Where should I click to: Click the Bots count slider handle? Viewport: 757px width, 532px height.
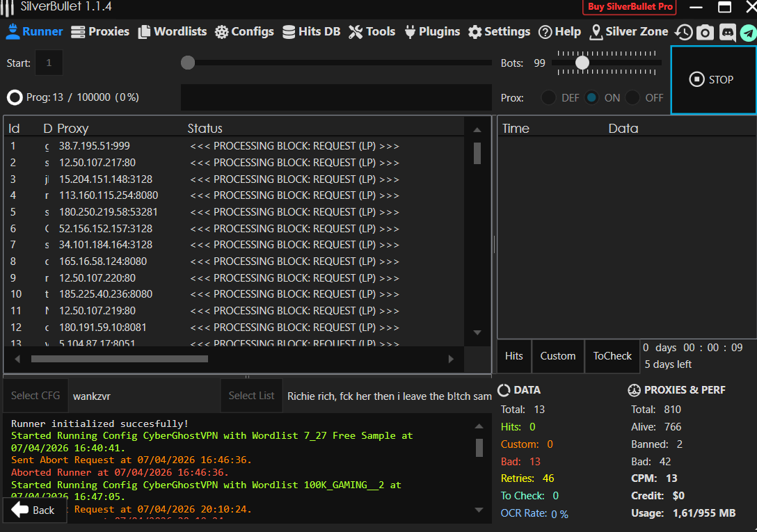582,63
